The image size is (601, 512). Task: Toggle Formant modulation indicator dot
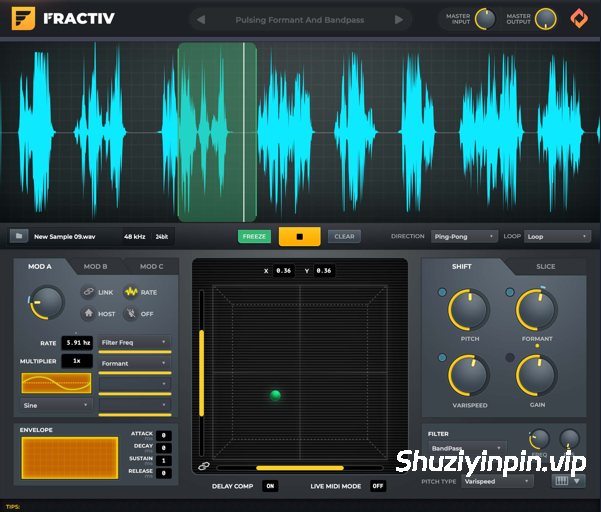(x=510, y=292)
